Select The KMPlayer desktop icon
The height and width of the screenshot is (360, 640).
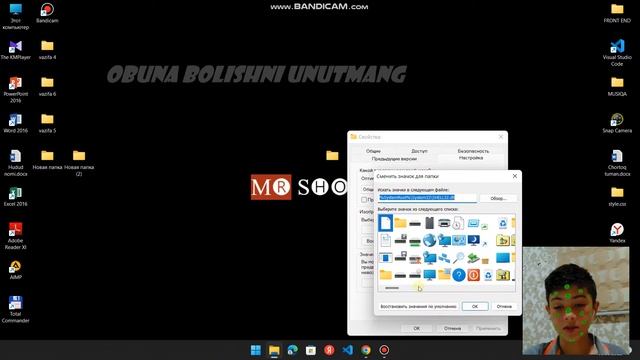click(16, 50)
